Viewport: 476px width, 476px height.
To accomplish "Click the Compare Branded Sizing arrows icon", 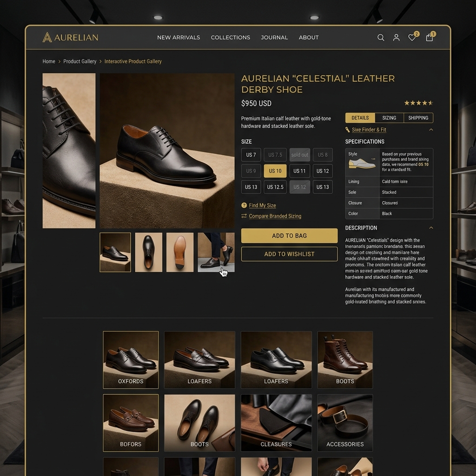I will click(244, 216).
